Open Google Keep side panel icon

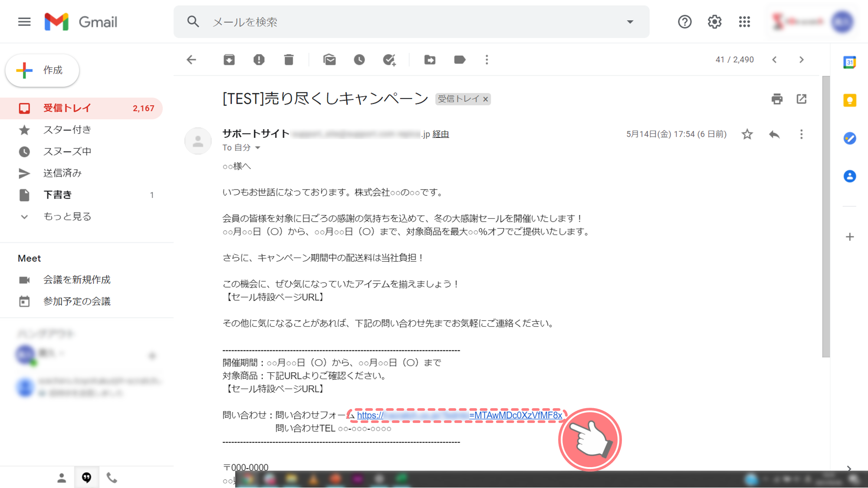click(x=849, y=101)
